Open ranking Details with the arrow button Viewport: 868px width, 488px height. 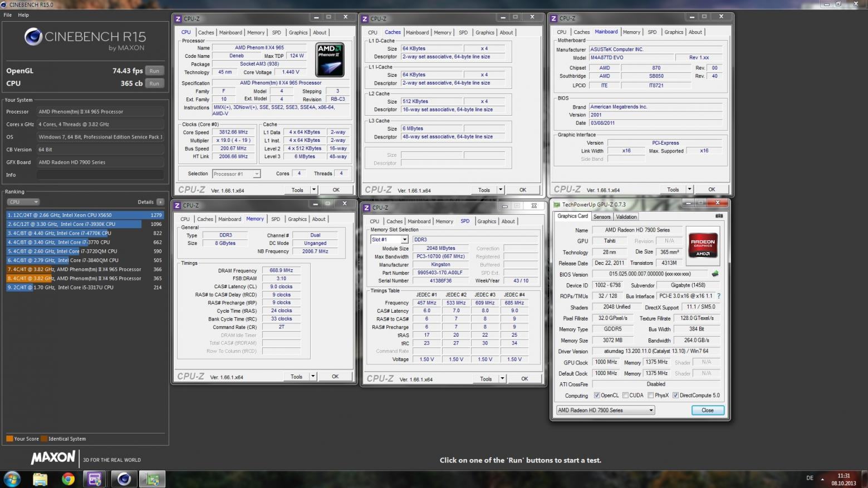(160, 202)
